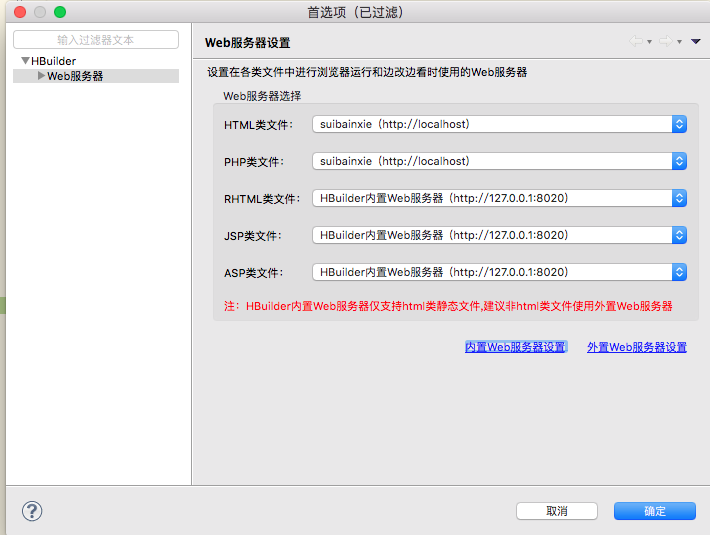Collapse the HBuilder tree node
Screen dimensions: 710x535
tap(25, 60)
